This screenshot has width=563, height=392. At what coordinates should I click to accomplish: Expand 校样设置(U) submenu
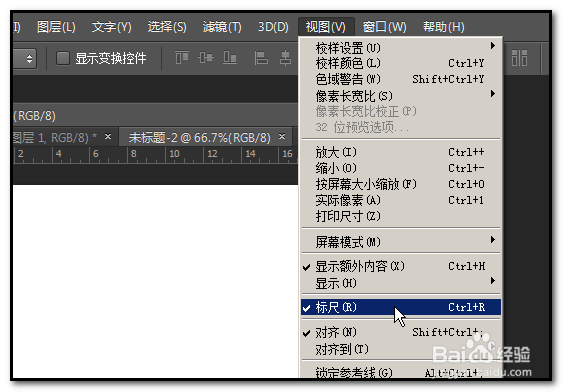click(401, 47)
